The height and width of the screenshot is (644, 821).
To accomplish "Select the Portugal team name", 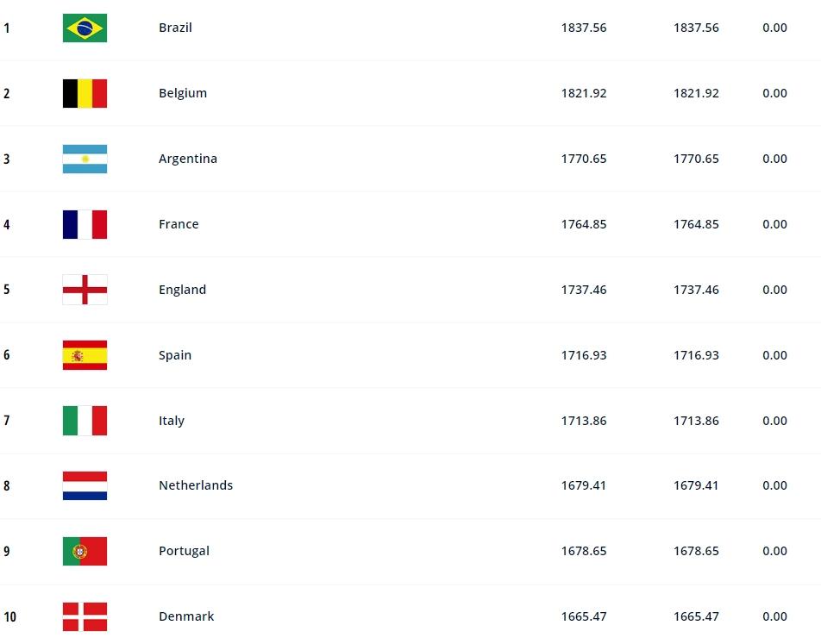I will pos(184,551).
